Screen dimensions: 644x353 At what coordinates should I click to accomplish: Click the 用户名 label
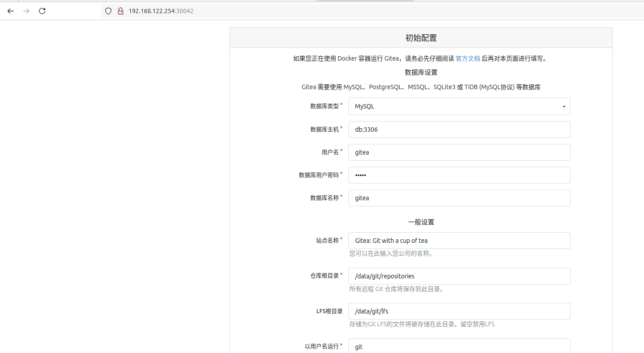pos(330,152)
